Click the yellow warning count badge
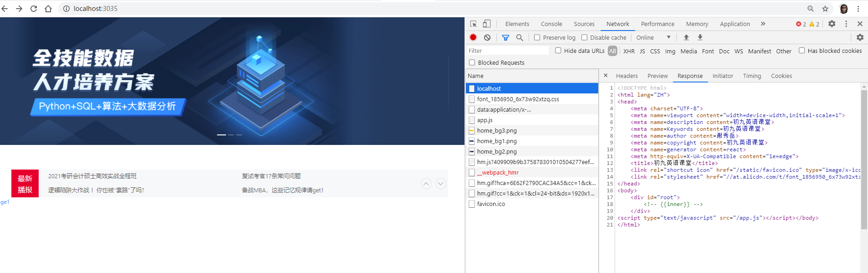This screenshot has width=868, height=273. pyautogui.click(x=814, y=24)
